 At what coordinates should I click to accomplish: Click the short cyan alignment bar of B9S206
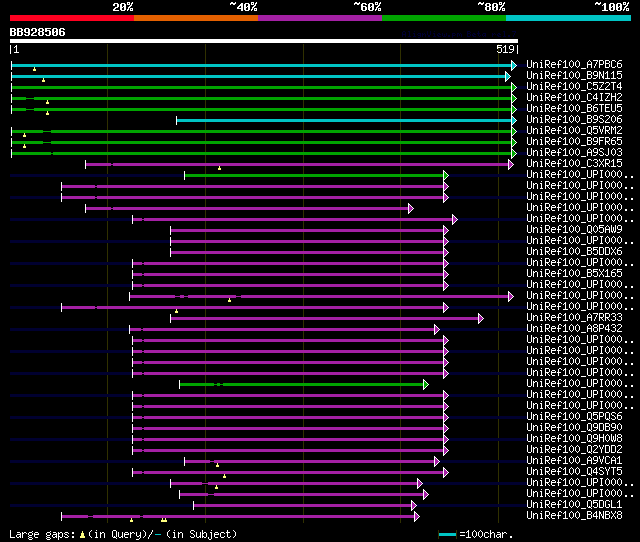pos(344,120)
